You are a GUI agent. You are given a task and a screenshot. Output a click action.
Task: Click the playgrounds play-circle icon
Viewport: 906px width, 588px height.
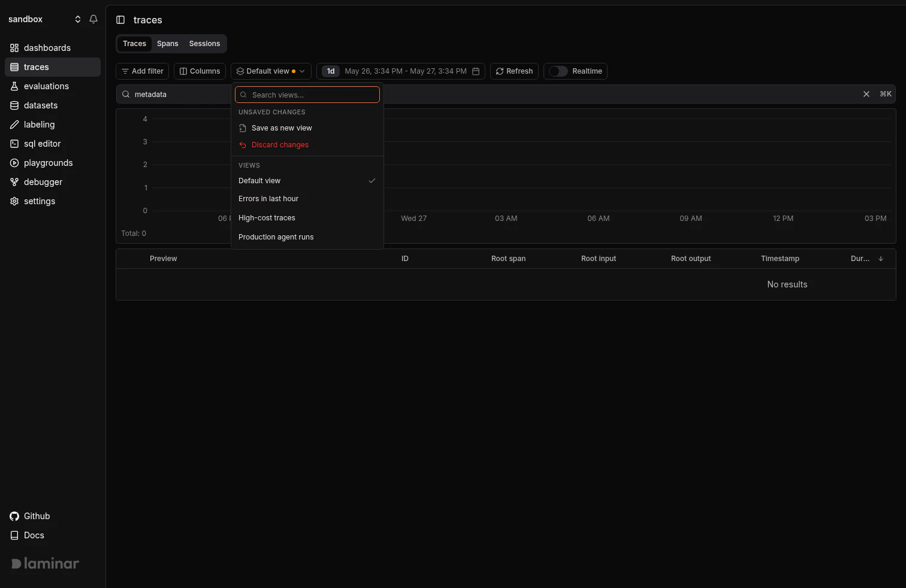point(14,163)
